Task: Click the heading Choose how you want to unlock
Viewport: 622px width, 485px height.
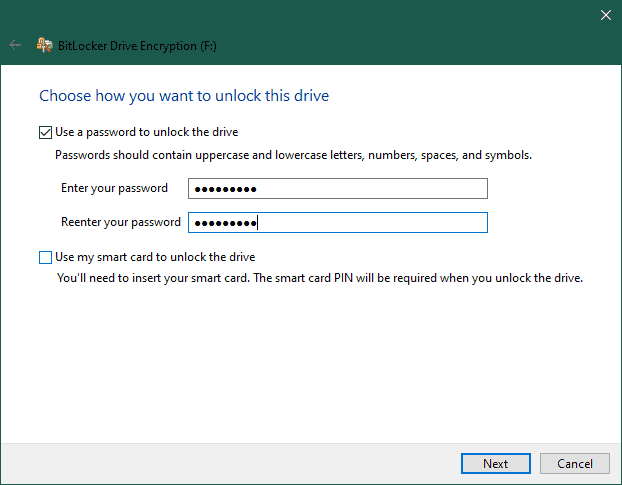Action: click(x=184, y=96)
